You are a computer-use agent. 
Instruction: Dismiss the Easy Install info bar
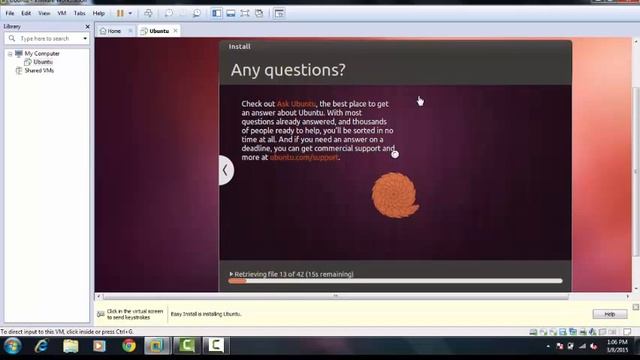[636, 307]
